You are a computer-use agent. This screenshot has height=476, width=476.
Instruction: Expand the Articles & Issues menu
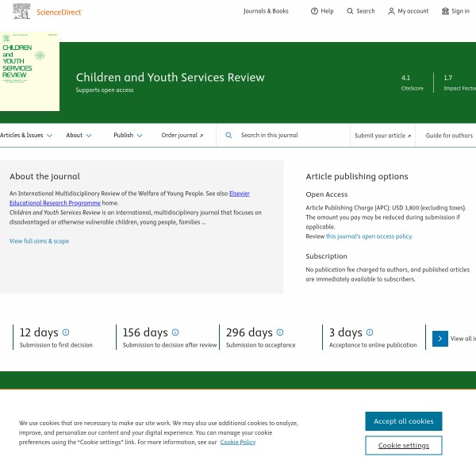coord(26,136)
